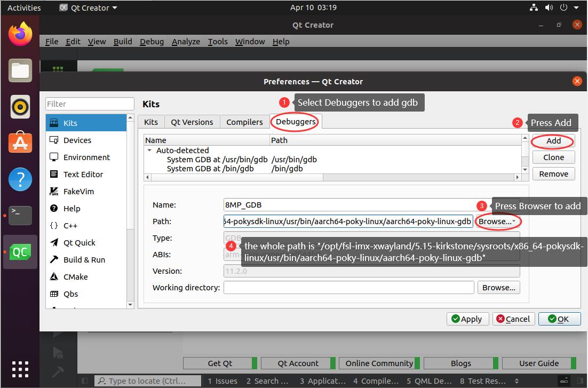Collapse the Auto-detected debuggers group
The image size is (588, 388).
(x=149, y=150)
